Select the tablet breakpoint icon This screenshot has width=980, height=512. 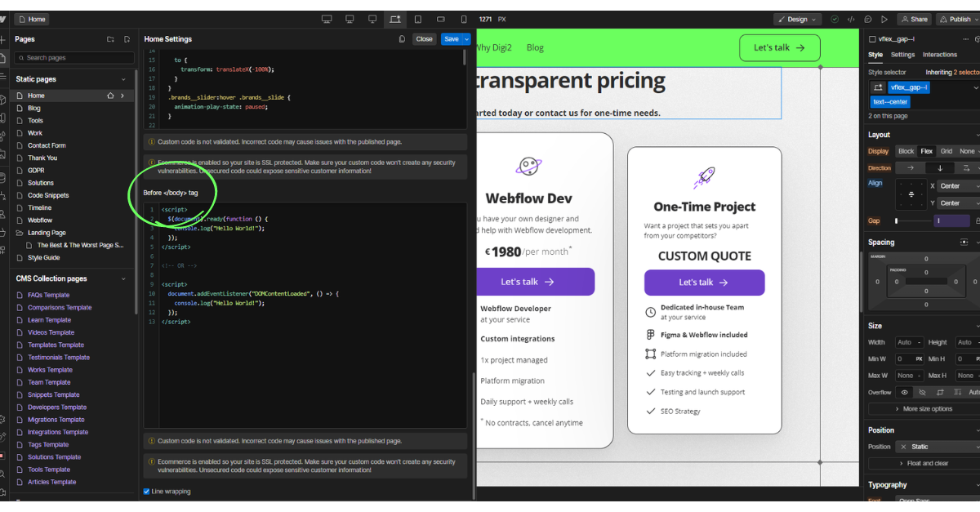[418, 19]
